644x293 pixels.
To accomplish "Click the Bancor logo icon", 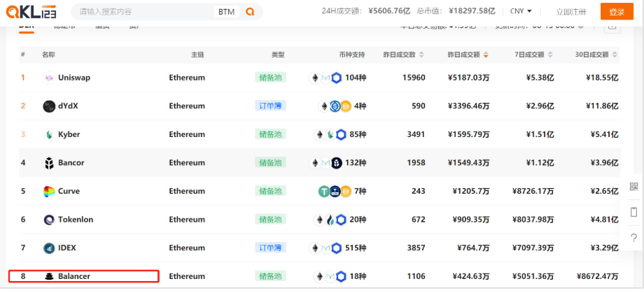I will (49, 163).
